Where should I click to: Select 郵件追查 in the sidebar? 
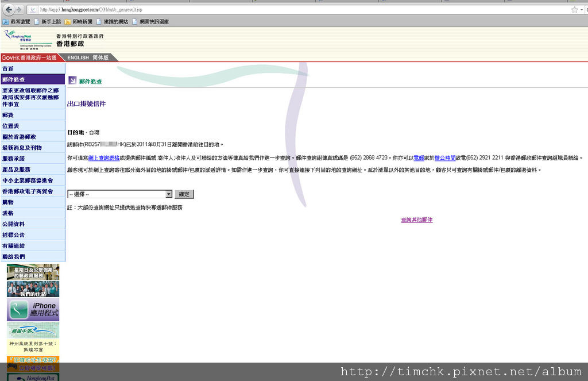(33, 79)
